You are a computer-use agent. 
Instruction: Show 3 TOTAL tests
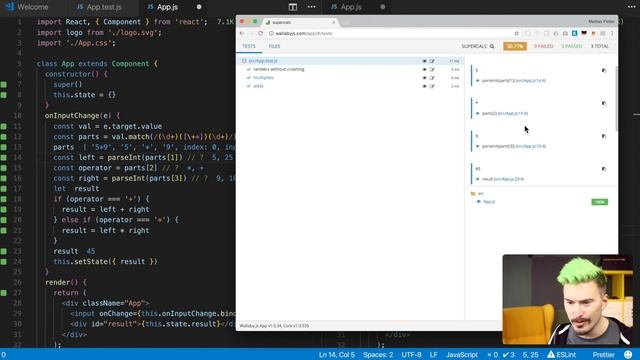tap(600, 47)
